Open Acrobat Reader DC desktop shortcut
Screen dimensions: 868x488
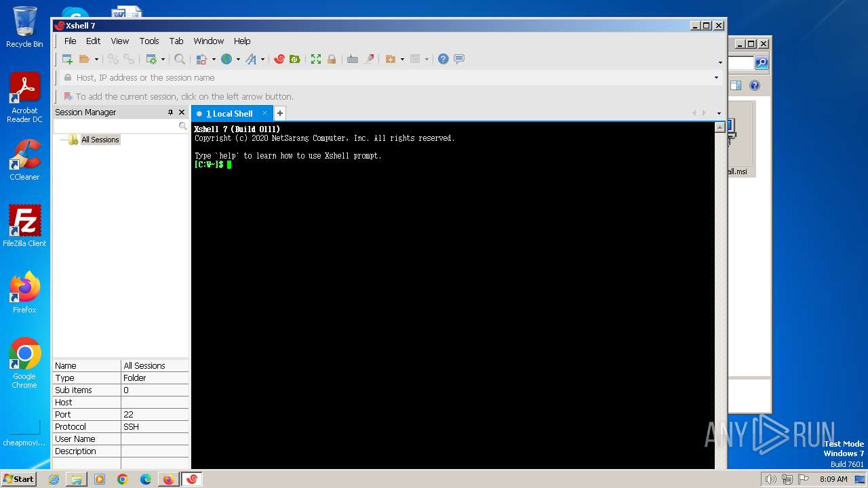click(24, 98)
